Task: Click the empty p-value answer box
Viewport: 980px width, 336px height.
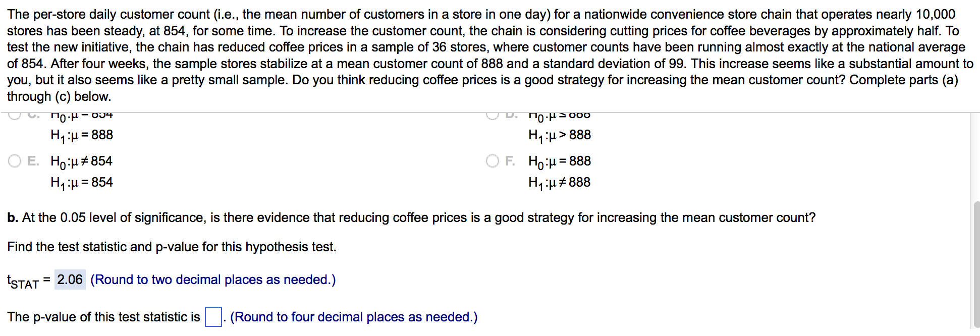Action: point(213,317)
